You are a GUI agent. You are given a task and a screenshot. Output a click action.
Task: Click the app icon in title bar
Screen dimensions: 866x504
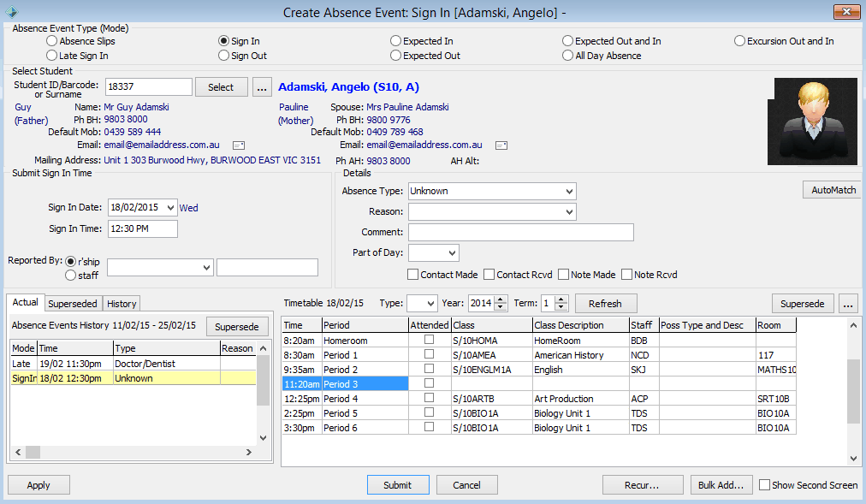point(11,12)
